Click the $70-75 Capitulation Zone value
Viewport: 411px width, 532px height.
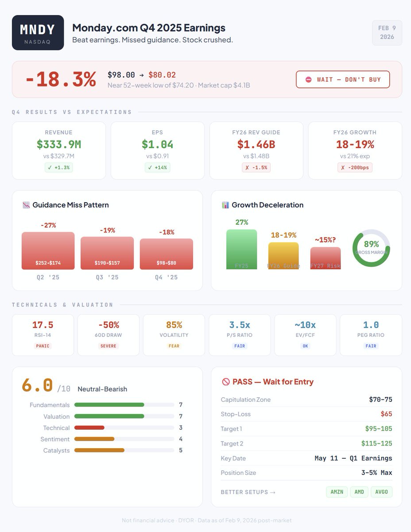coord(380,399)
